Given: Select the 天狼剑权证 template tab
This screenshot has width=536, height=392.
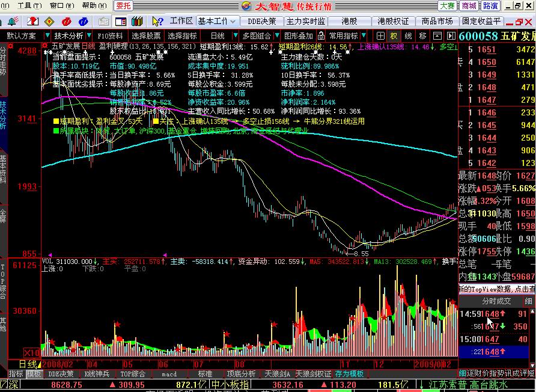Looking at the screenshot, I should [x=313, y=374].
